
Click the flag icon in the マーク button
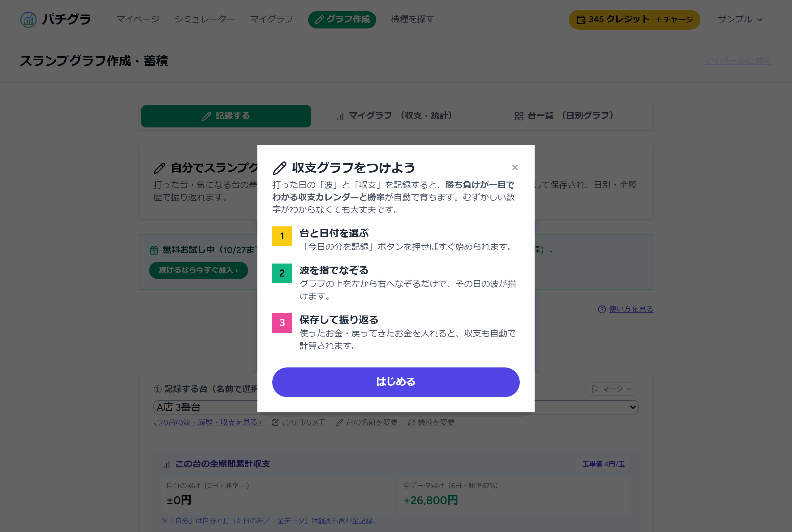595,389
